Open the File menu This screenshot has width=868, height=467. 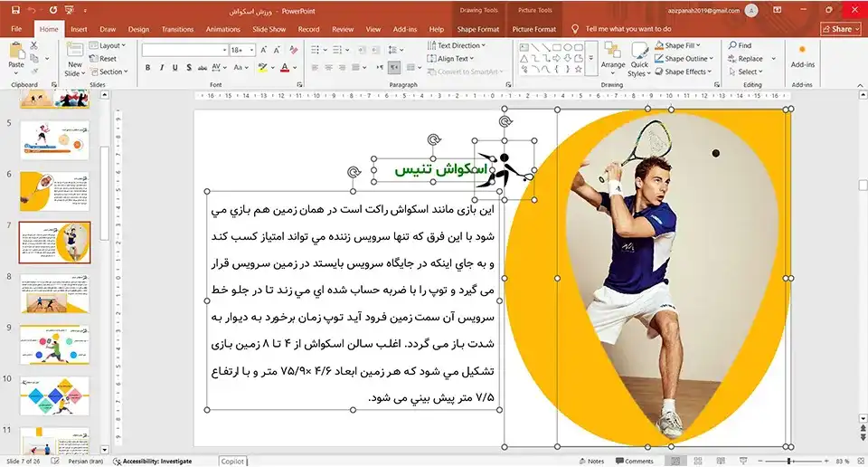point(16,29)
